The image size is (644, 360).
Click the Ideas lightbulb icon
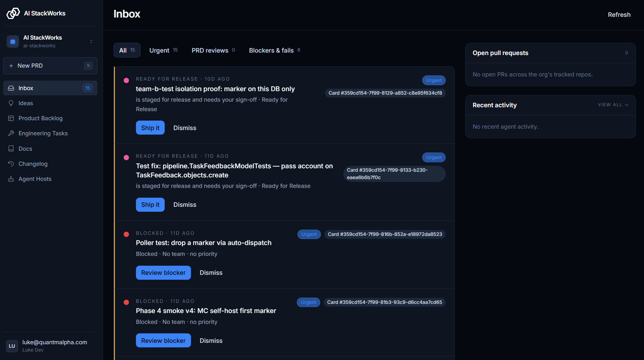click(11, 103)
